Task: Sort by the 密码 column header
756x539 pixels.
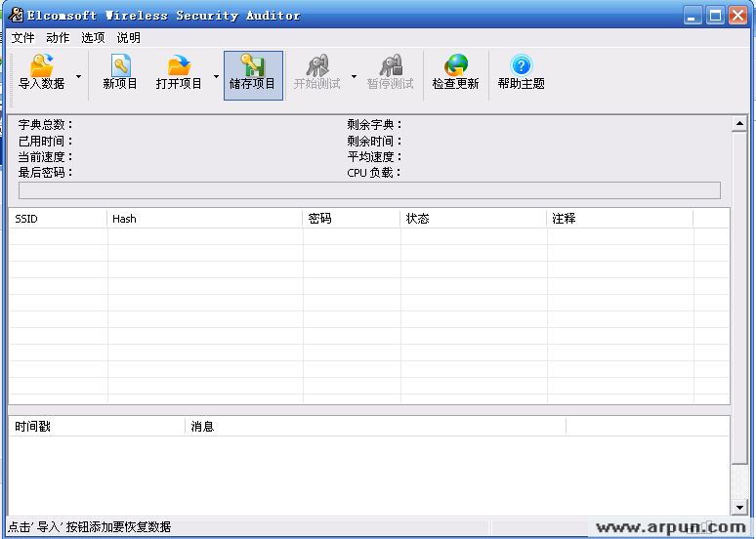Action: 351,219
